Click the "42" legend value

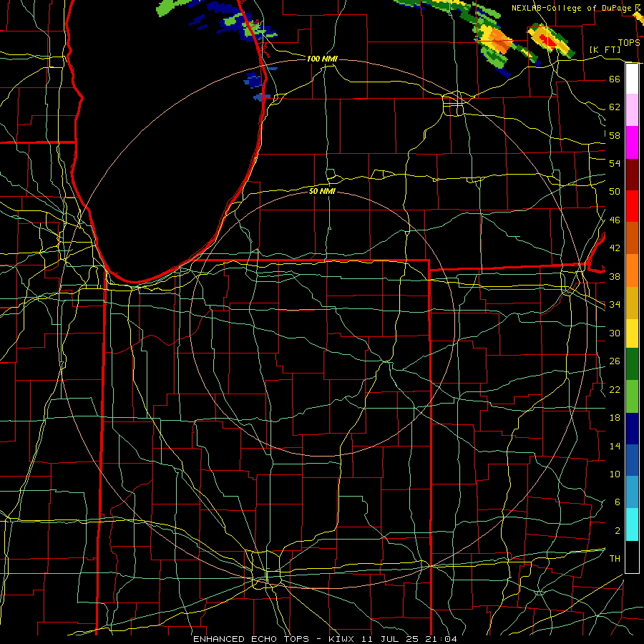615,248
